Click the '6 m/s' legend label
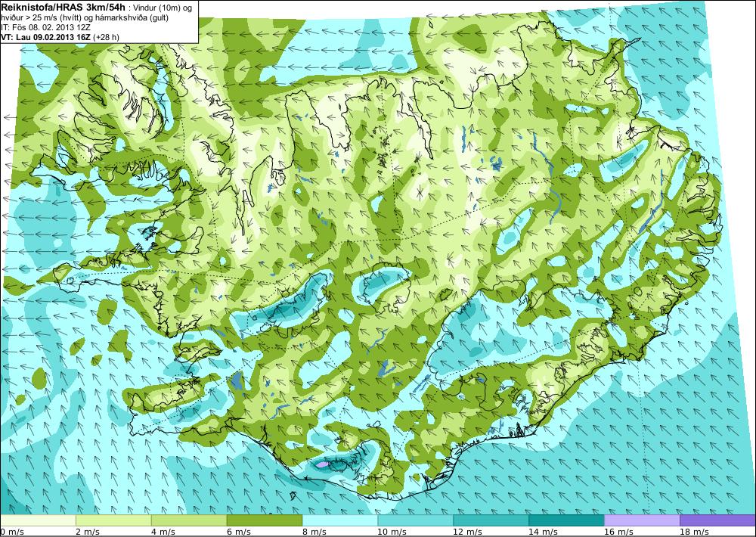756x537 pixels. pyautogui.click(x=239, y=532)
